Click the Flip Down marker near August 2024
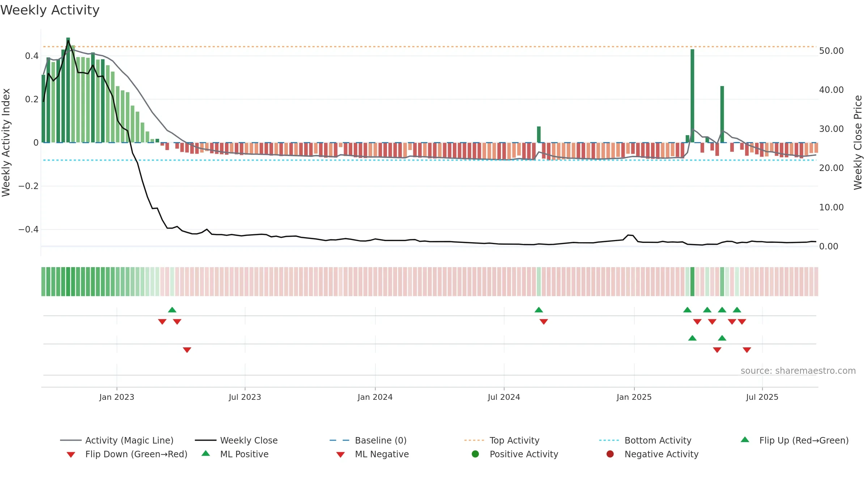The height and width of the screenshot is (488, 868). click(x=544, y=322)
